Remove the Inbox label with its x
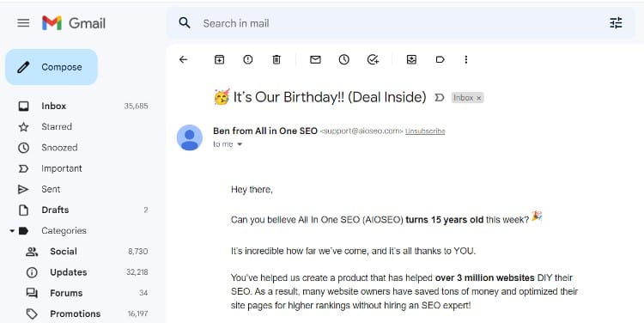This screenshot has width=644, height=323. tap(478, 98)
